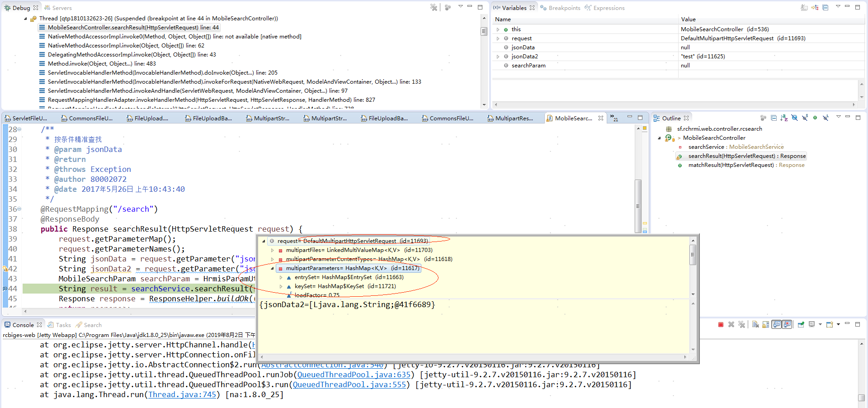The width and height of the screenshot is (868, 408).
Task: Toggle Sort alphabetically in Outline view
Action: point(784,118)
